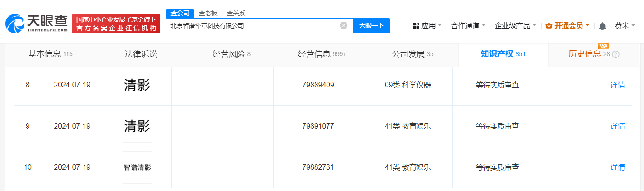Expand the 合作通道 dropdown
This screenshot has height=191, width=644.
point(469,26)
